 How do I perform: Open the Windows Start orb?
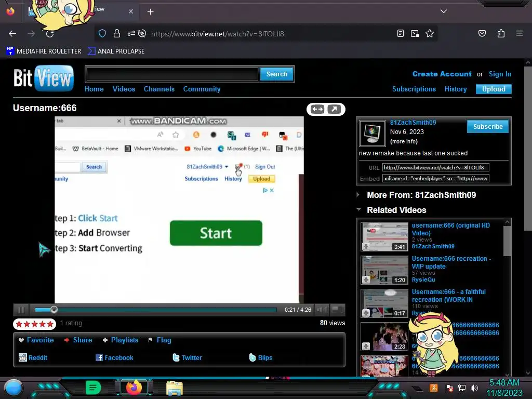[x=13, y=388]
